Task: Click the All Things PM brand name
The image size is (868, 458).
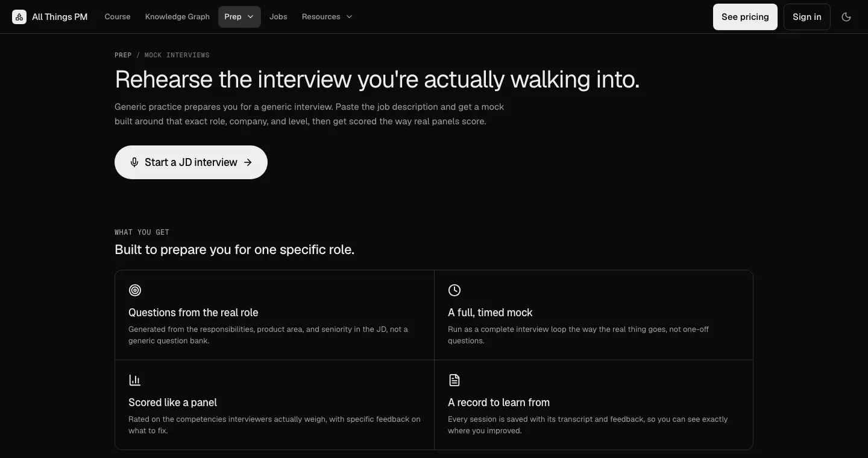Action: (x=60, y=17)
